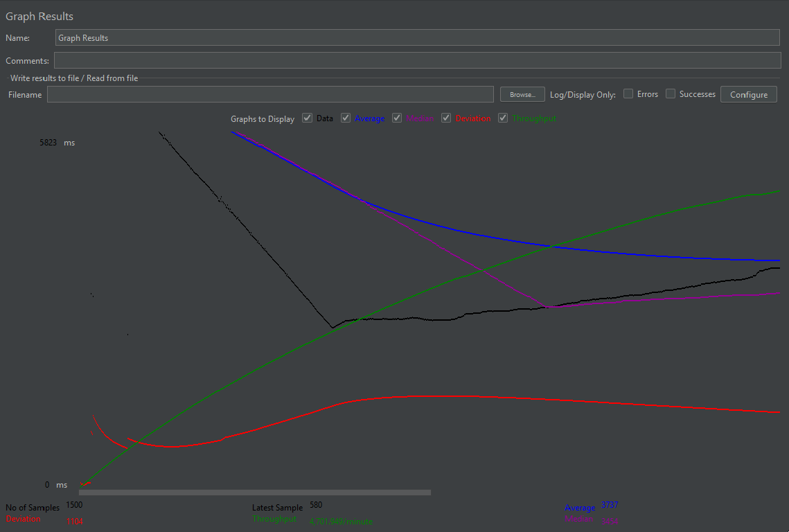Viewport: 789px width, 532px height.
Task: Click the green Throughput label at bottom
Action: point(274,518)
